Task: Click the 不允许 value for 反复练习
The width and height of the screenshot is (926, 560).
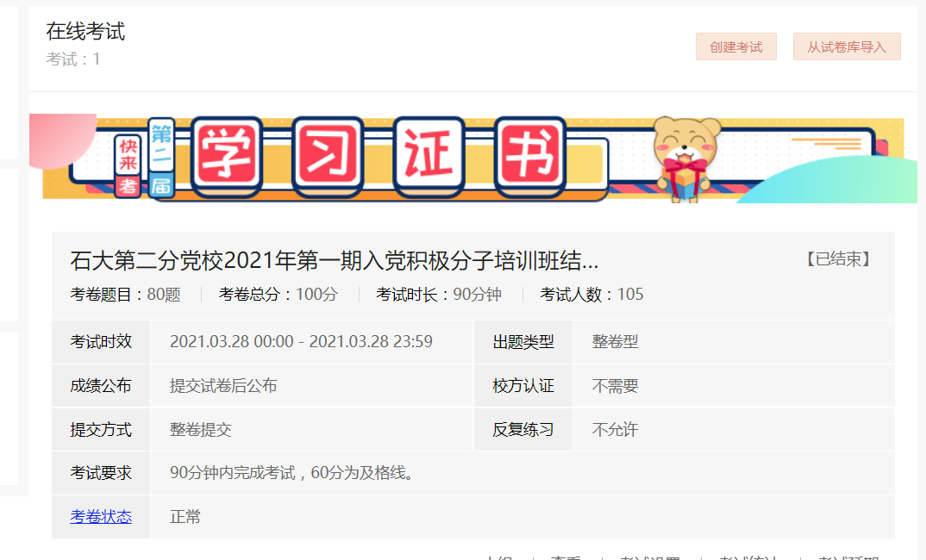Action: tap(615, 430)
